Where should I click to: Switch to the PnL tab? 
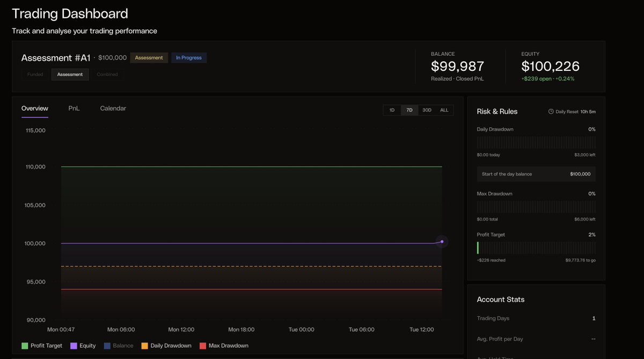[74, 108]
